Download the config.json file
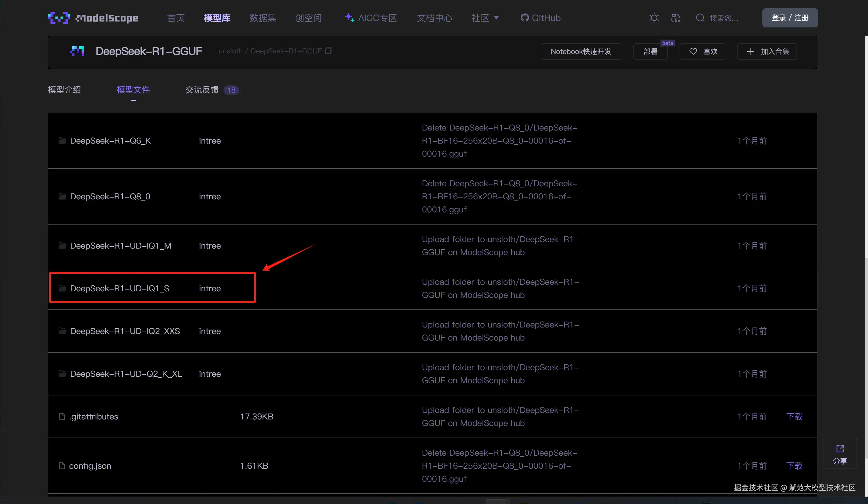868x504 pixels. [x=794, y=466]
